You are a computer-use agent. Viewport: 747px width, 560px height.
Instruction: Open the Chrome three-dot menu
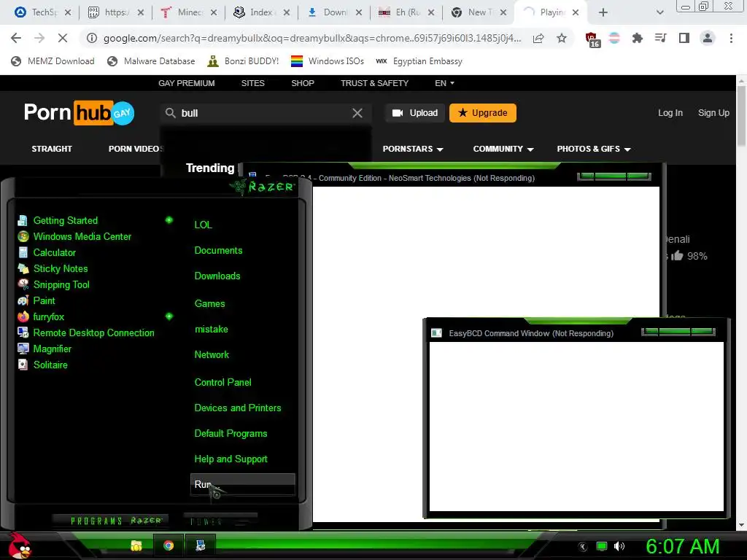pos(731,38)
